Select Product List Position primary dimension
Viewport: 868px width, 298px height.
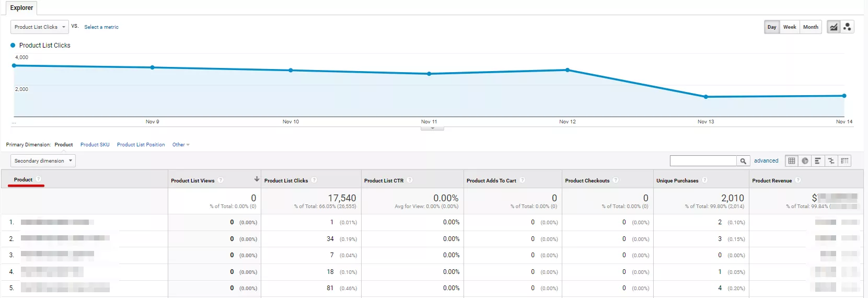point(141,145)
